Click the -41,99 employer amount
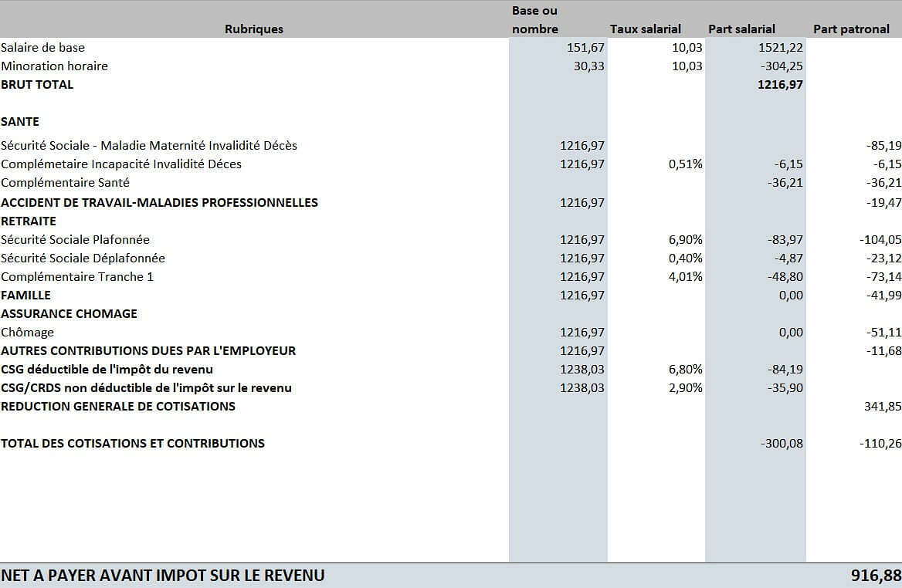This screenshot has width=902, height=588. coord(883,296)
